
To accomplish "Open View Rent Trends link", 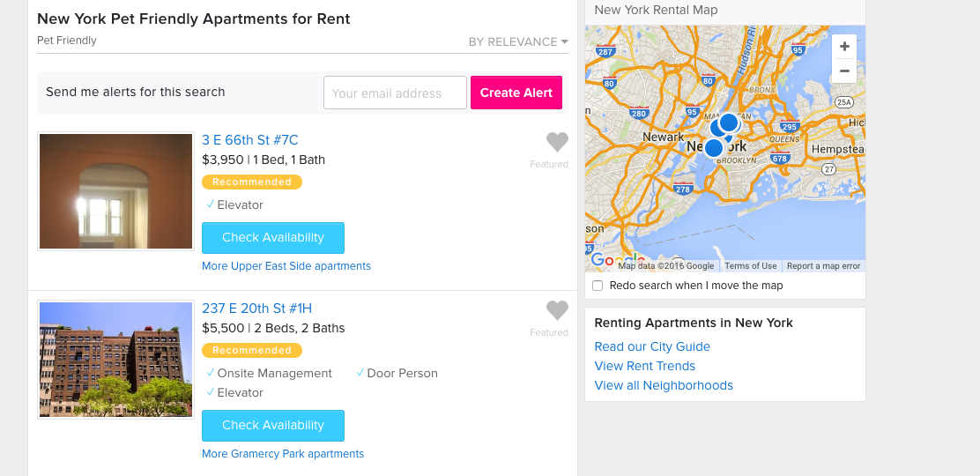I will [644, 366].
